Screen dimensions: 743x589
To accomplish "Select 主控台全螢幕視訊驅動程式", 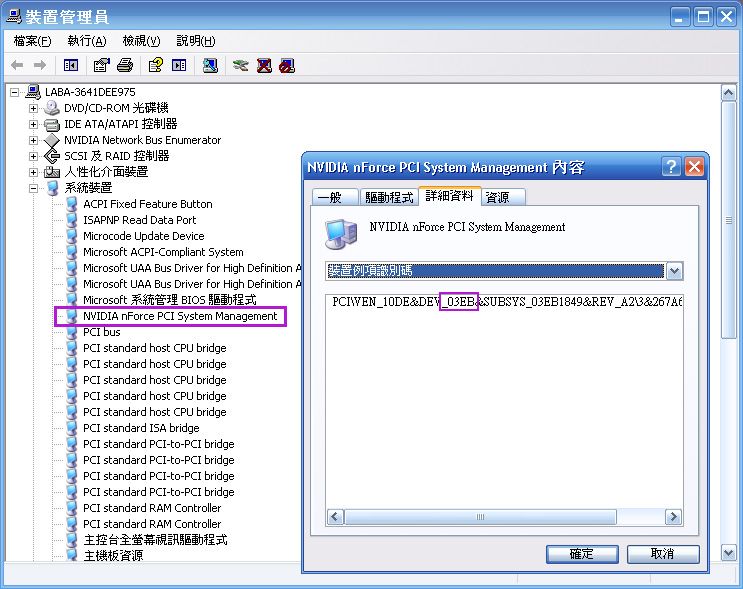I will tap(155, 540).
